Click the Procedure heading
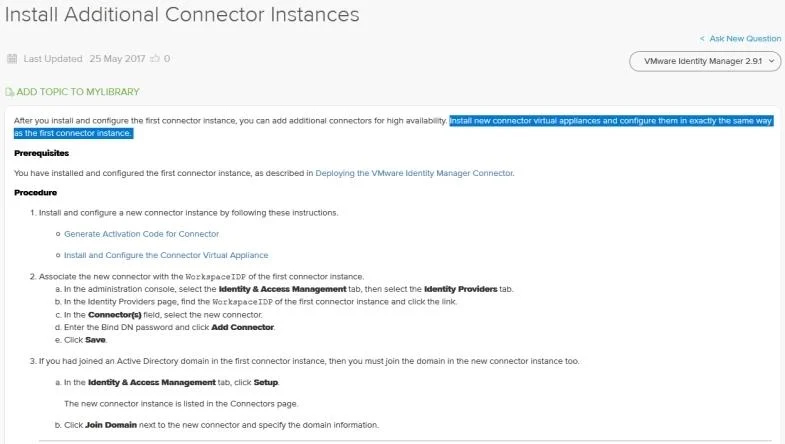Image resolution: width=785 pixels, height=444 pixels. [36, 193]
